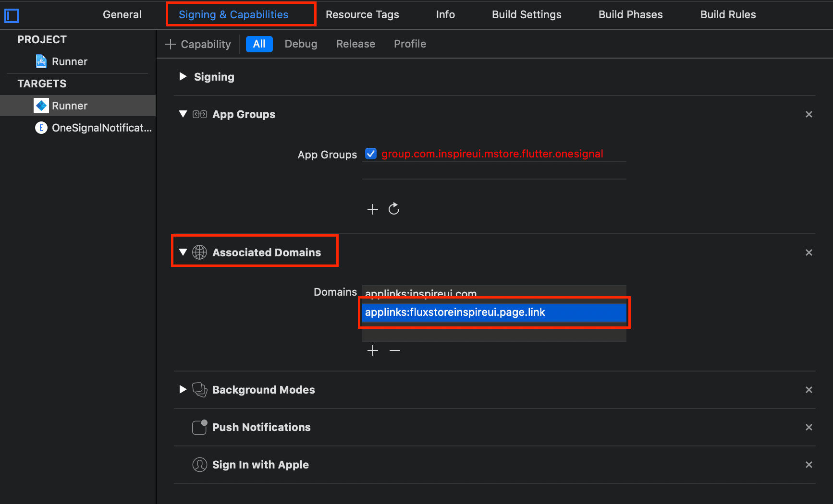833x504 pixels.
Task: Click the Runner project file icon
Action: pos(41,61)
